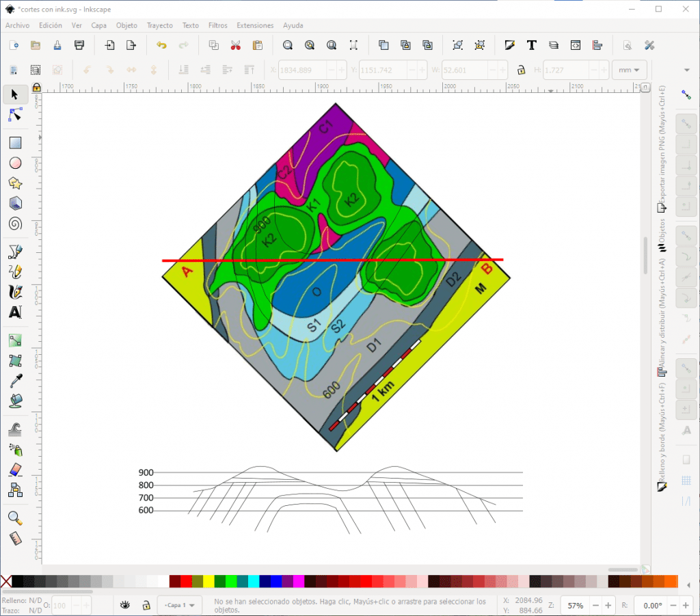The width and height of the screenshot is (700, 616).
Task: Select the Rectangle tool
Action: click(x=15, y=143)
